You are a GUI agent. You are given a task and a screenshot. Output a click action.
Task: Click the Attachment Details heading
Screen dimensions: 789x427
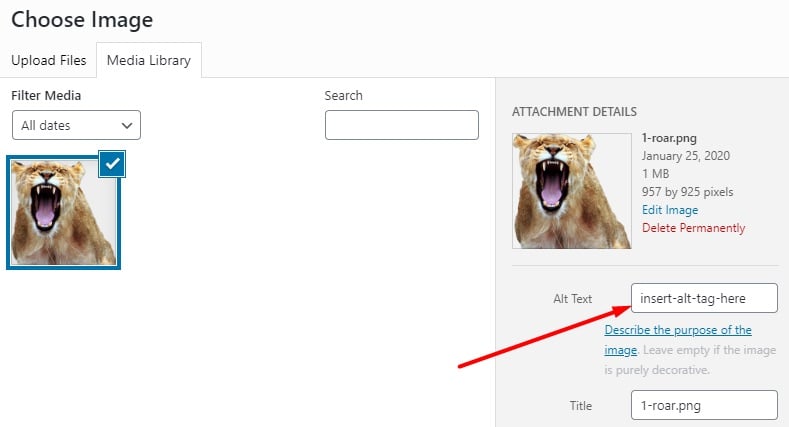pyautogui.click(x=574, y=112)
